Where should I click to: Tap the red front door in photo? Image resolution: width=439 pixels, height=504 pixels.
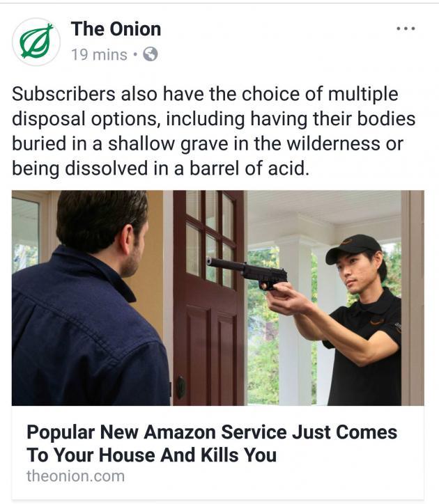point(209,298)
